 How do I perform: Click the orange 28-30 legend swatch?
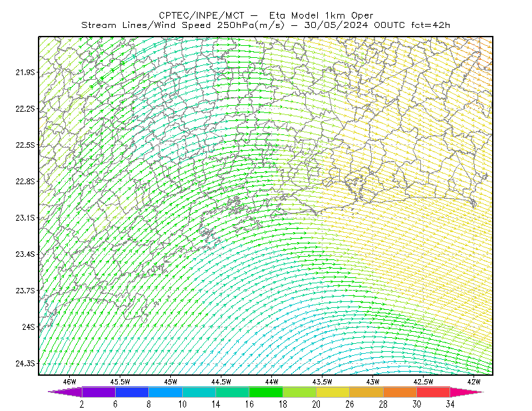point(400,392)
